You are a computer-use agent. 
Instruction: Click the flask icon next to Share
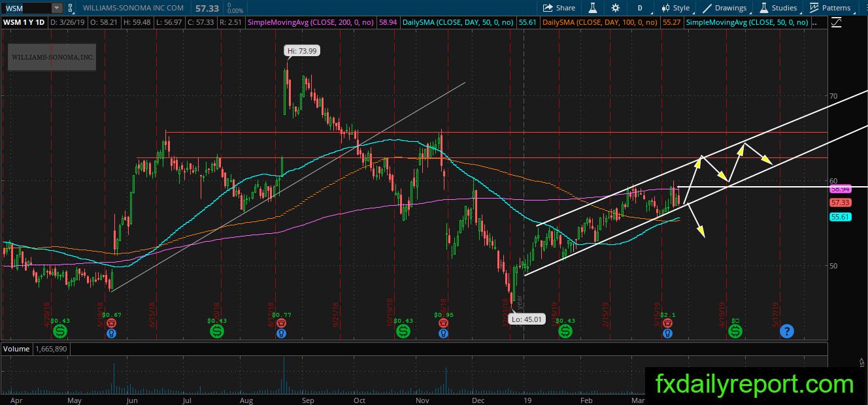pyautogui.click(x=593, y=8)
